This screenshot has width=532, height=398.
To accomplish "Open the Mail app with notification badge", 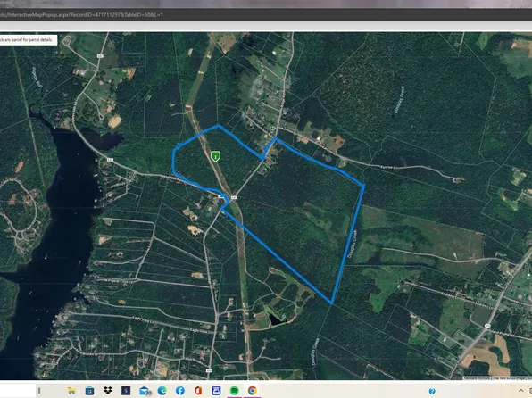I will click(x=145, y=391).
